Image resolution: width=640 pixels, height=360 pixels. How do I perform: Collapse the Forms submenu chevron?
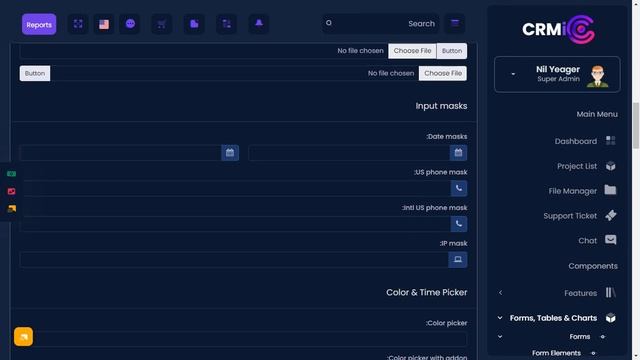pos(500,337)
